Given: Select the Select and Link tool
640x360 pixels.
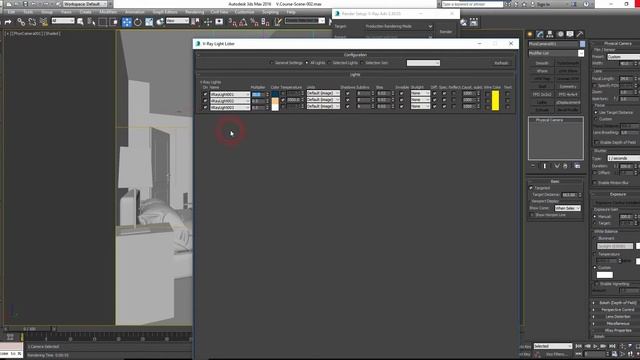Looking at the screenshot, I should point(21,22).
